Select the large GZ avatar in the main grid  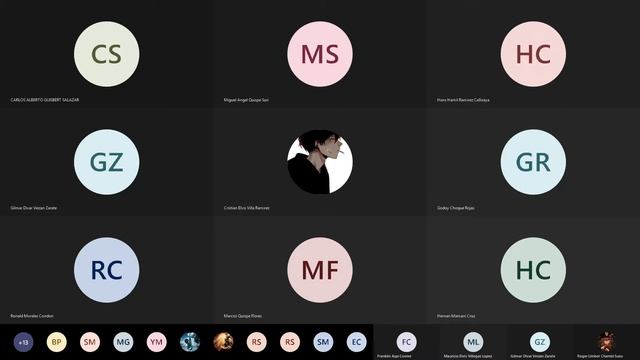coord(107,162)
